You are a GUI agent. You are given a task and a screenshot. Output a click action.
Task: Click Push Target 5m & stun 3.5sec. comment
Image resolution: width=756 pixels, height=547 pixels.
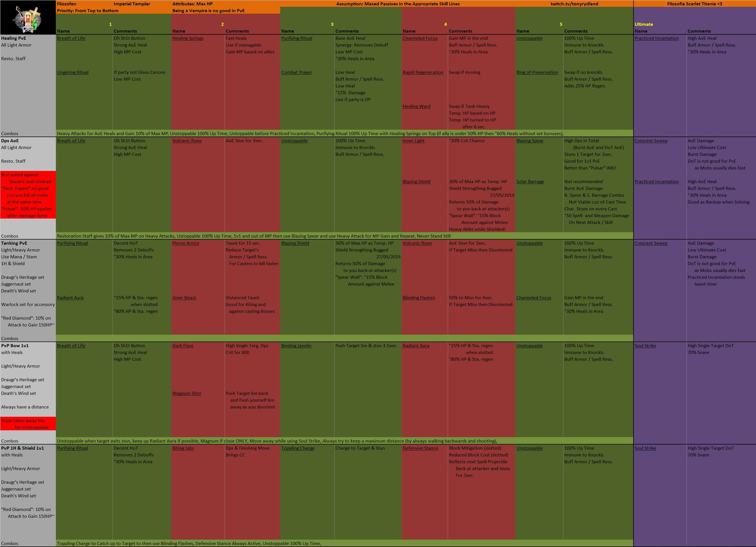(366, 346)
